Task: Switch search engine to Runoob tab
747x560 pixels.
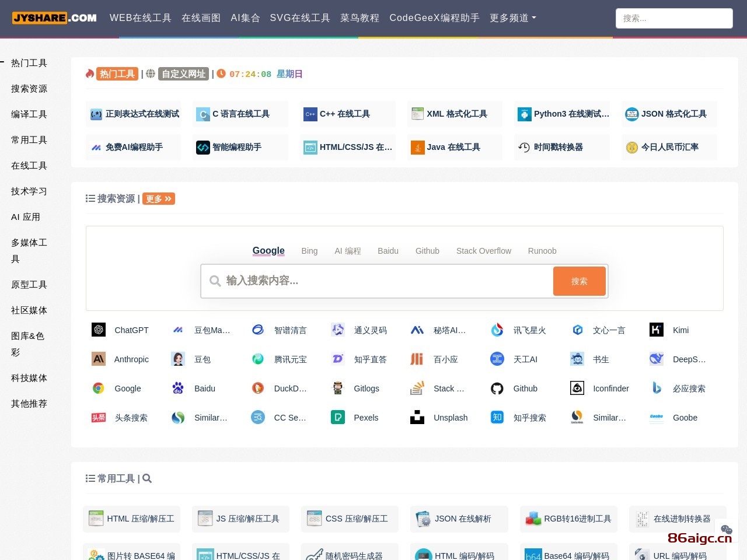Action: [x=542, y=251]
